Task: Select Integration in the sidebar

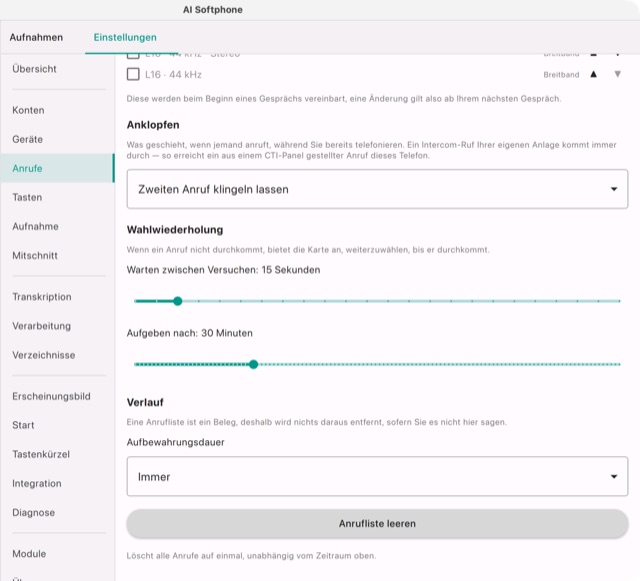Action: [x=57, y=483]
